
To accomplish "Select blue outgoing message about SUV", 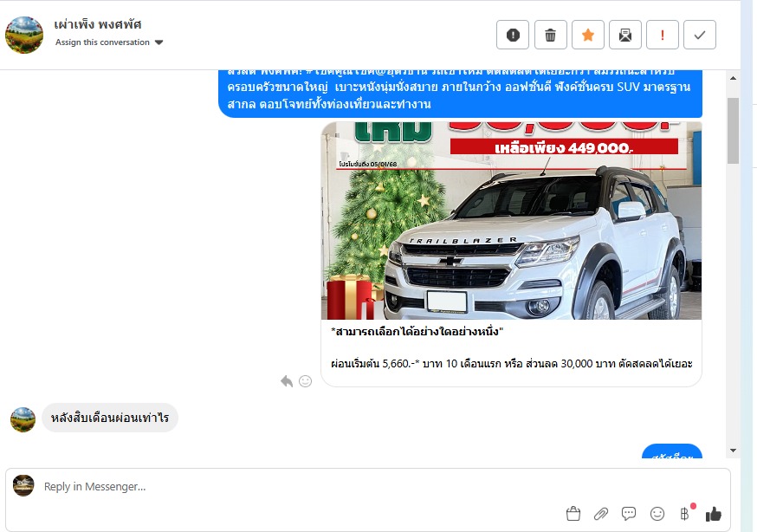I will point(460,94).
